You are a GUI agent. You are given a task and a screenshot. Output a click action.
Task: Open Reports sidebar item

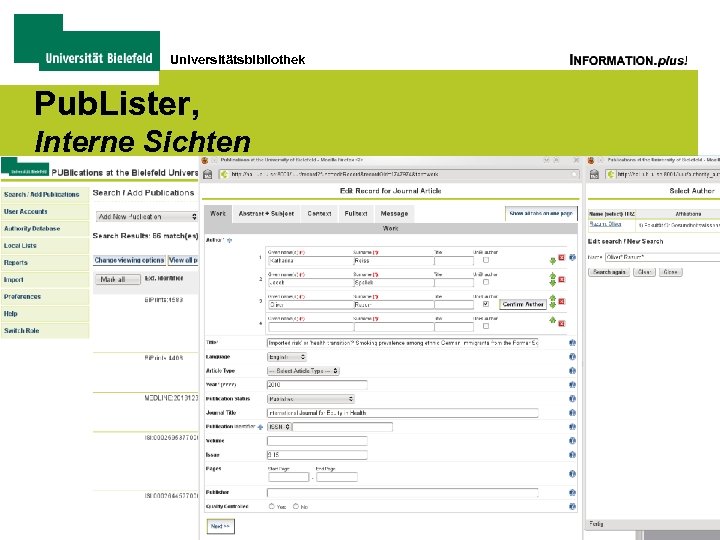click(45, 263)
